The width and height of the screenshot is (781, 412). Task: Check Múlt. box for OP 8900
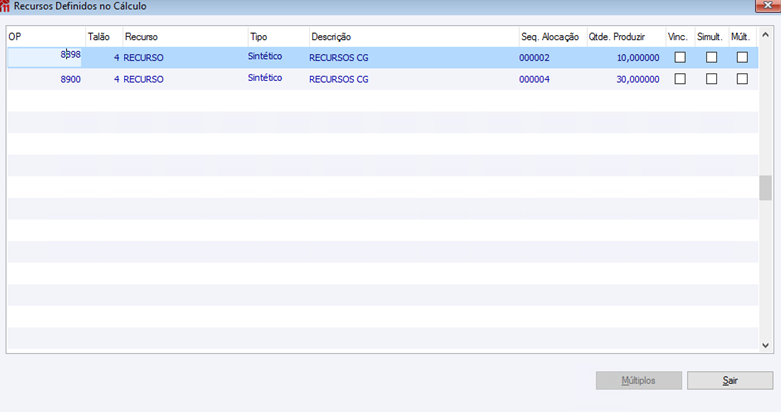(742, 79)
